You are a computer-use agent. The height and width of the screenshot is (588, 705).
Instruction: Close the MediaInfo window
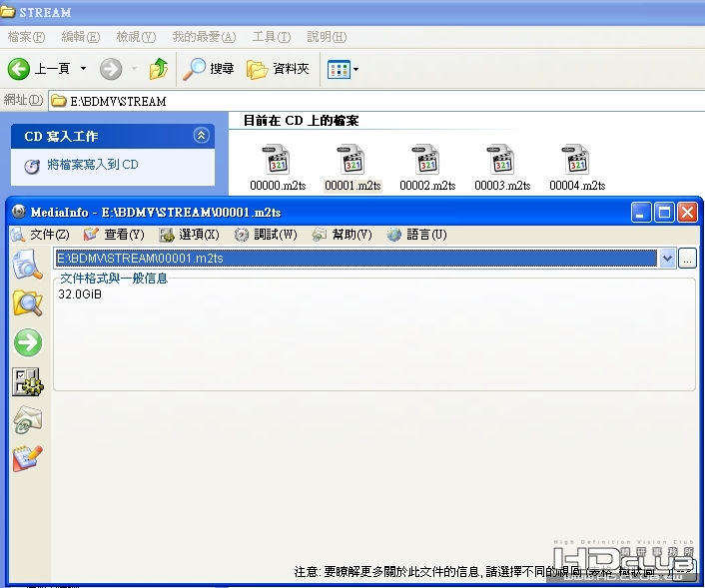tap(687, 213)
